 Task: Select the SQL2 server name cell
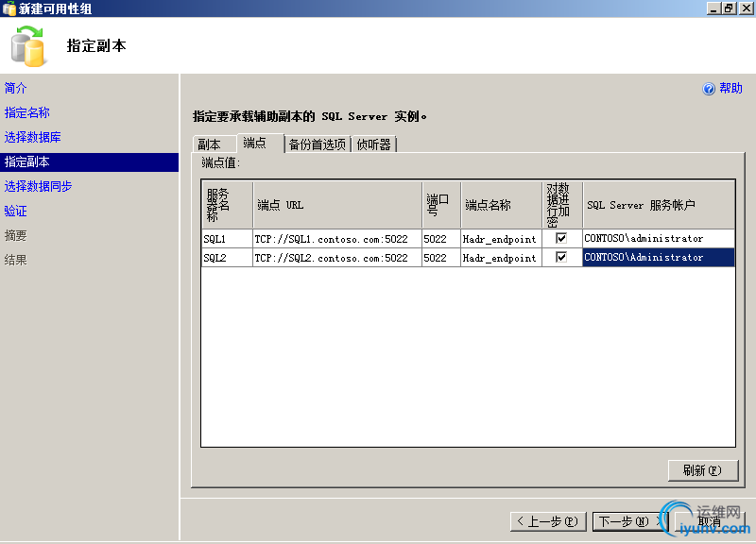[x=227, y=258]
